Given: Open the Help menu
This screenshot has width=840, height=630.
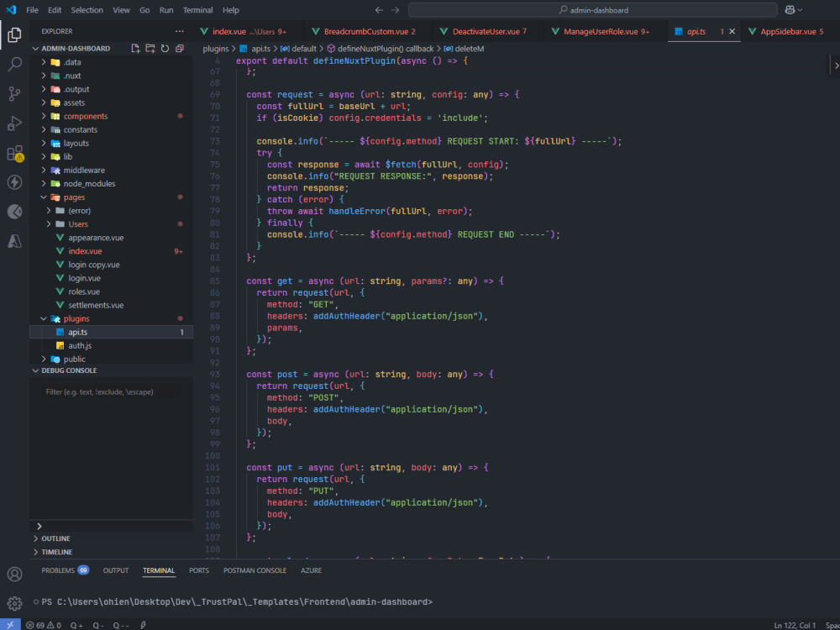Looking at the screenshot, I should pos(231,10).
